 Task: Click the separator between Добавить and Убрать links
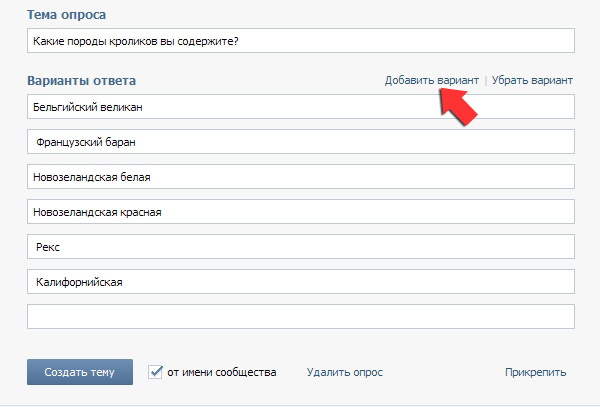point(486,80)
